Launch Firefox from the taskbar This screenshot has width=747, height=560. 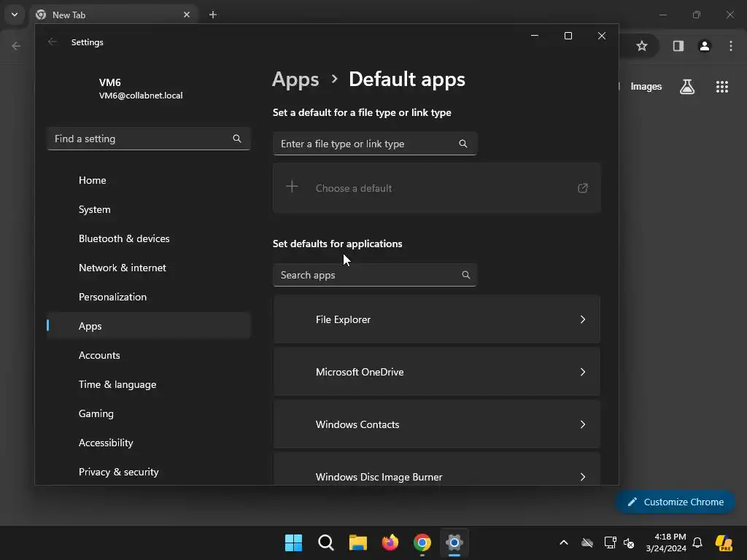click(x=390, y=542)
